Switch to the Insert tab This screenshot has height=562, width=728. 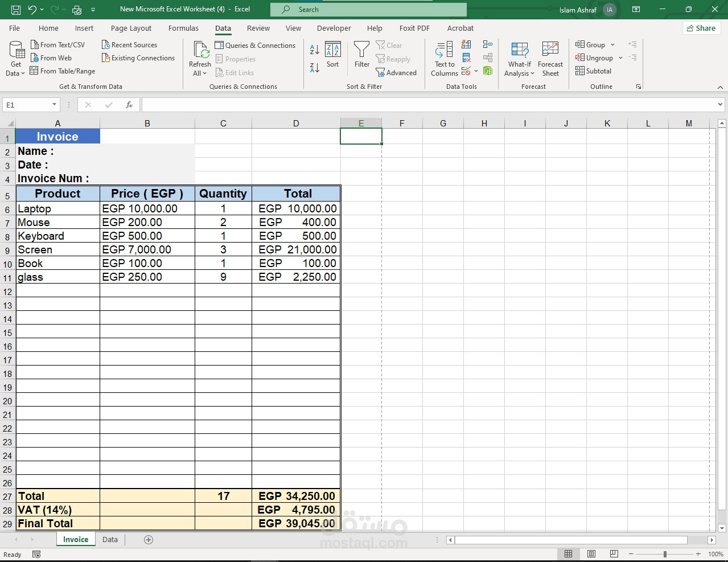[x=84, y=28]
